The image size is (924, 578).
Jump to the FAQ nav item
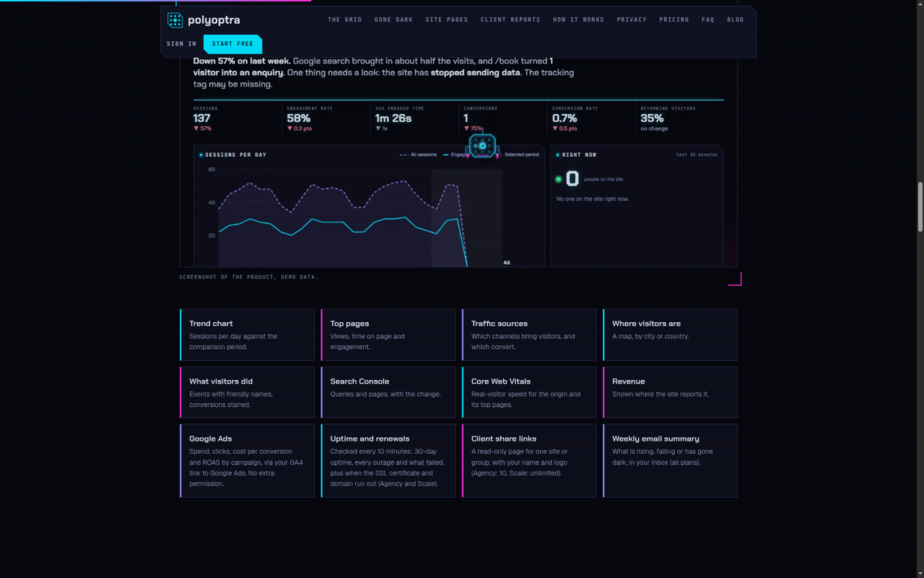click(708, 20)
